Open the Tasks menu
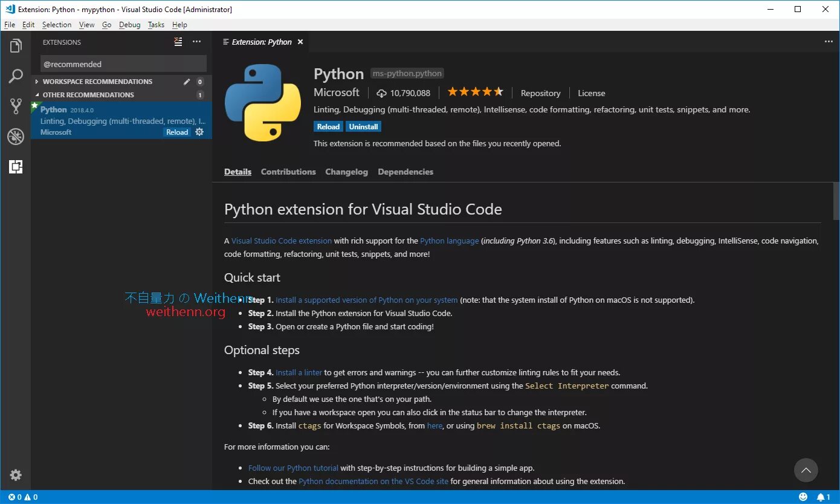The height and width of the screenshot is (504, 840). pyautogui.click(x=156, y=25)
